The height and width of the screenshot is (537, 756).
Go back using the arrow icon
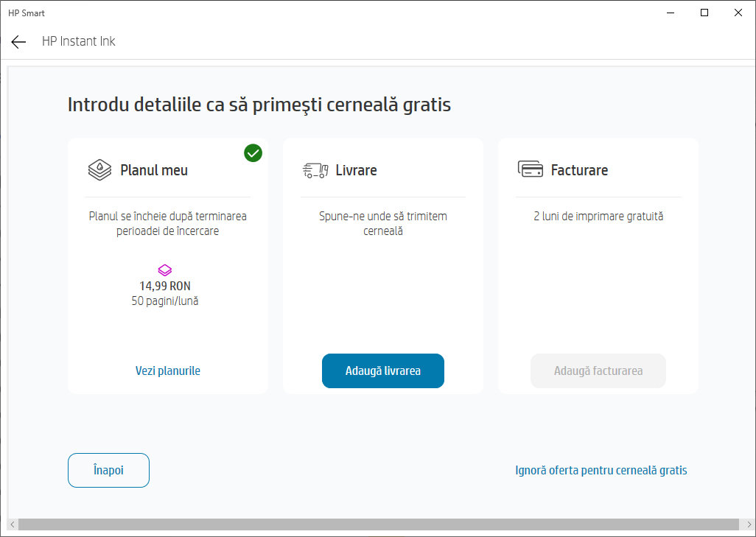pyautogui.click(x=18, y=42)
